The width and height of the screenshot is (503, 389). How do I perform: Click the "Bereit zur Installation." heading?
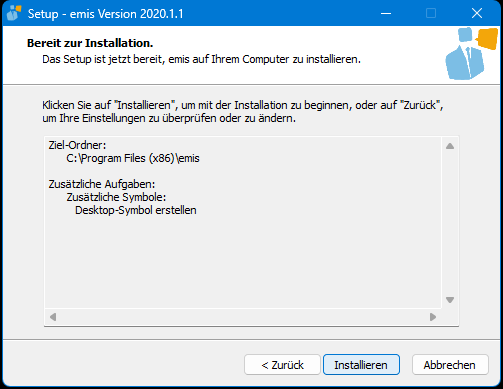click(x=90, y=43)
